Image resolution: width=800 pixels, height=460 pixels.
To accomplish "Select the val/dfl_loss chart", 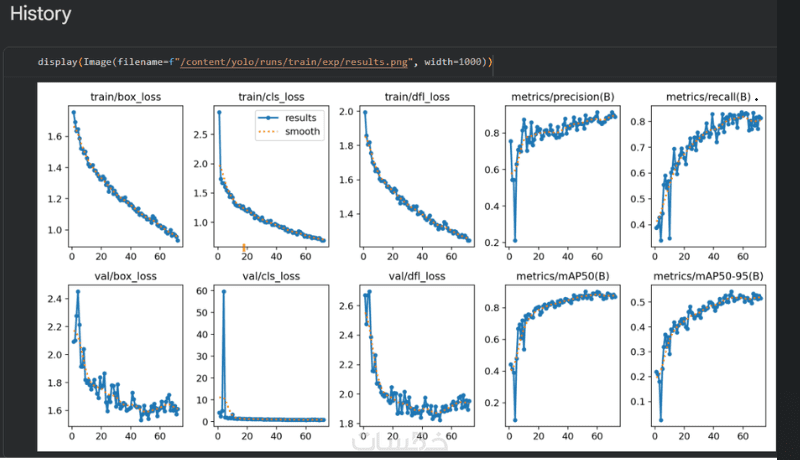I will click(417, 355).
